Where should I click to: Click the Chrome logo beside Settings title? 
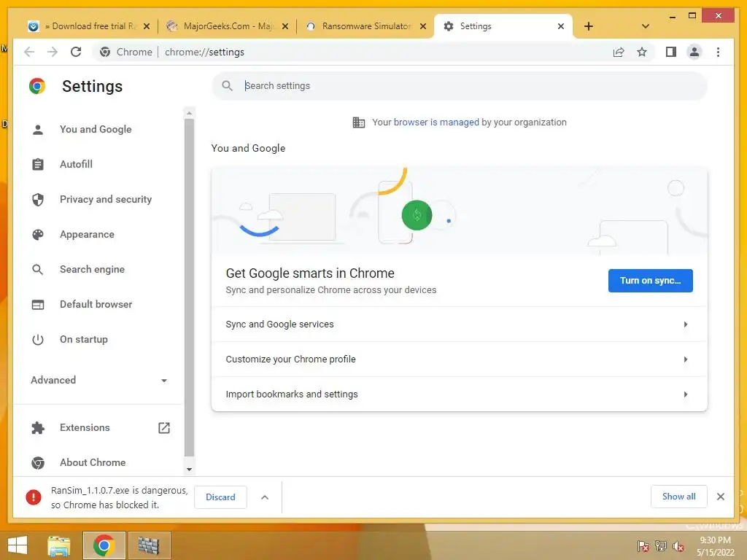(x=37, y=86)
